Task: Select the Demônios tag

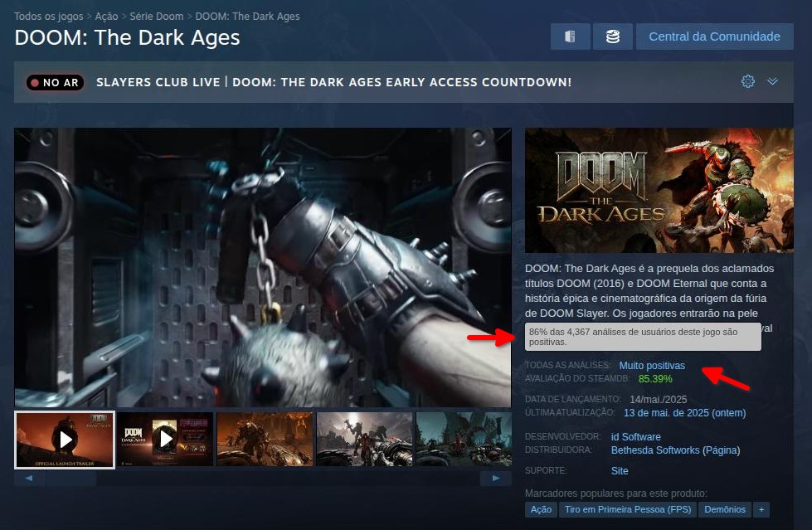Action: tap(725, 509)
